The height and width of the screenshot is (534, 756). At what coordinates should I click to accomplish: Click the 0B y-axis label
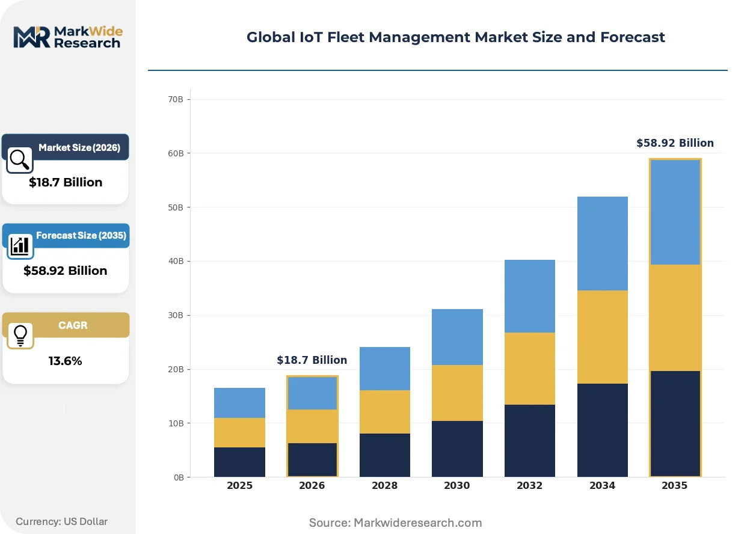(179, 477)
